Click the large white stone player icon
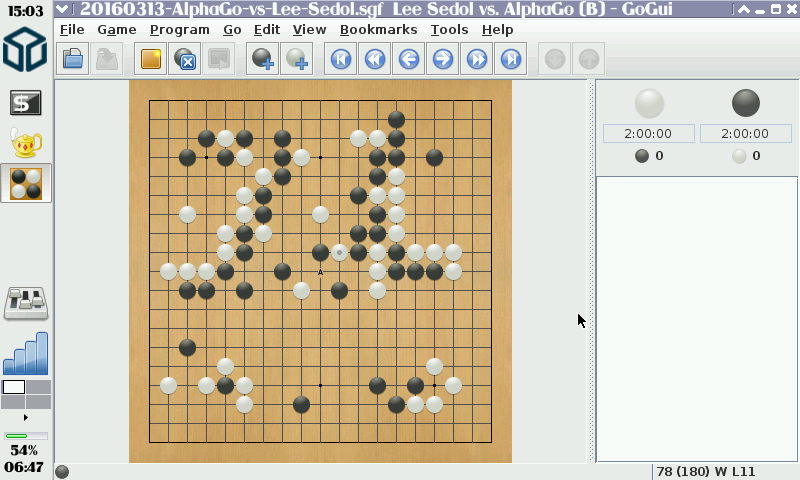This screenshot has width=800, height=480. 649,104
